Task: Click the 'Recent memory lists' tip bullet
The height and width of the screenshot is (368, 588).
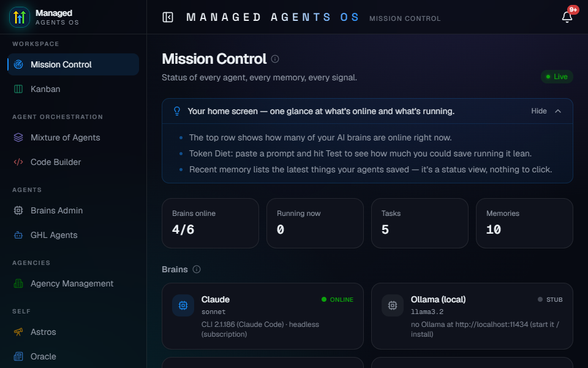Action: pyautogui.click(x=371, y=169)
